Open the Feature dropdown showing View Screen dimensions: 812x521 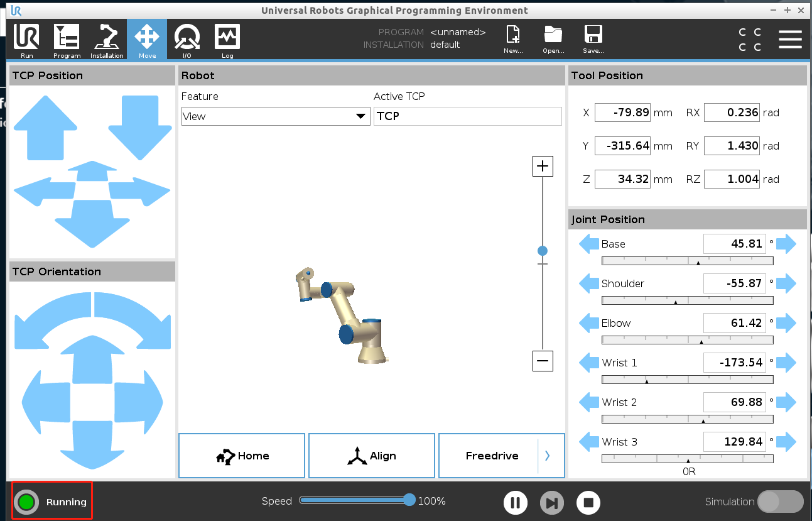(276, 116)
